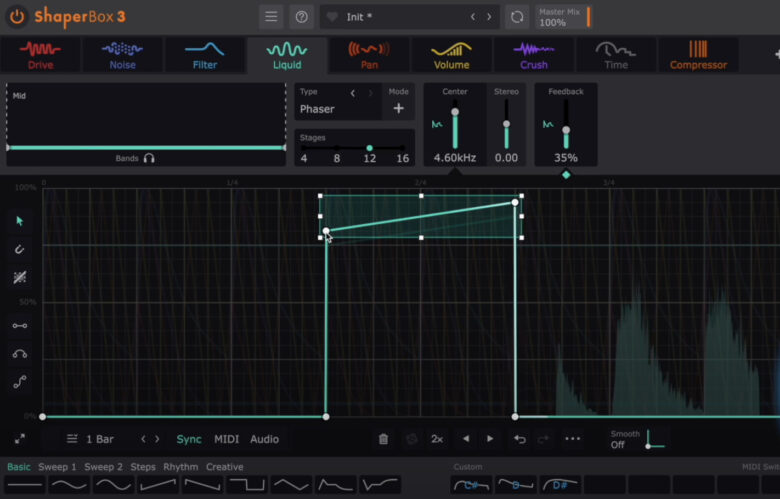Open the Compressor shaper tab
This screenshot has width=780, height=499.
(x=698, y=55)
